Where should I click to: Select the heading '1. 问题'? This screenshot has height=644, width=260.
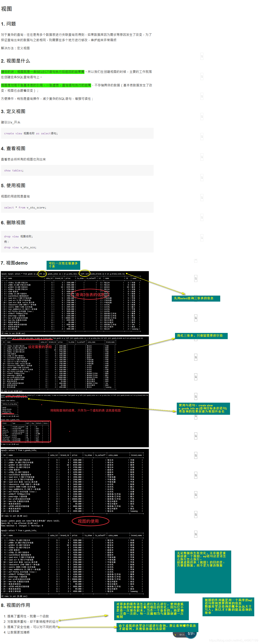coord(8,24)
